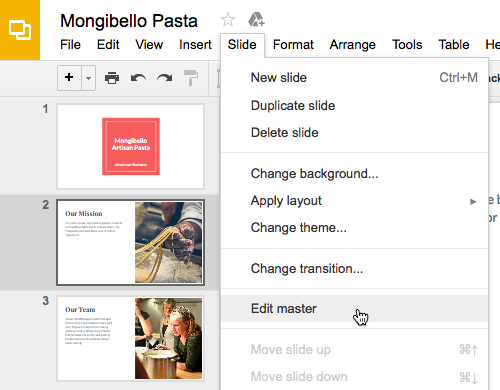Open the View menu
The image size is (500, 390).
coord(149,45)
